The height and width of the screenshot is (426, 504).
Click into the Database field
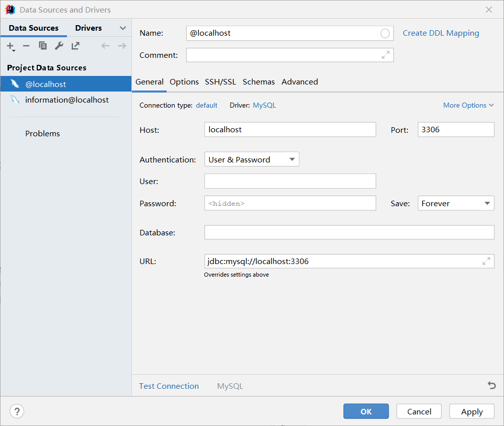pyautogui.click(x=349, y=232)
